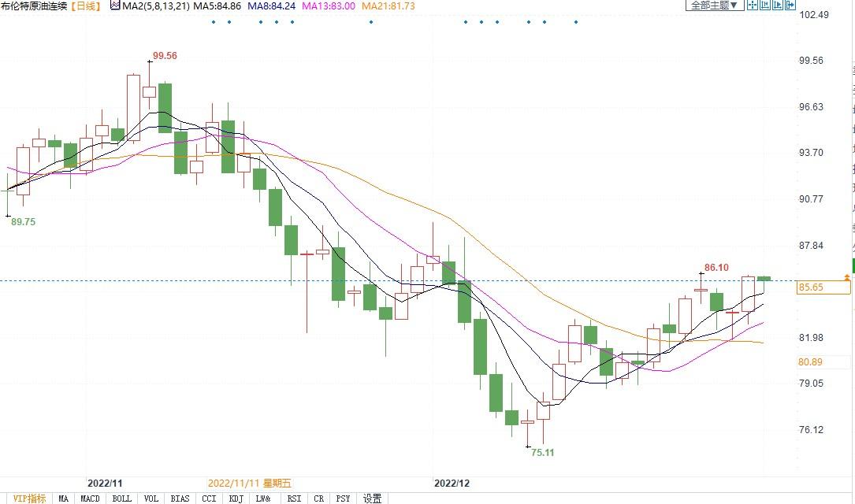Click the orange alert marker beside 85.65
Screen dimensions: 855x504
(x=847, y=277)
